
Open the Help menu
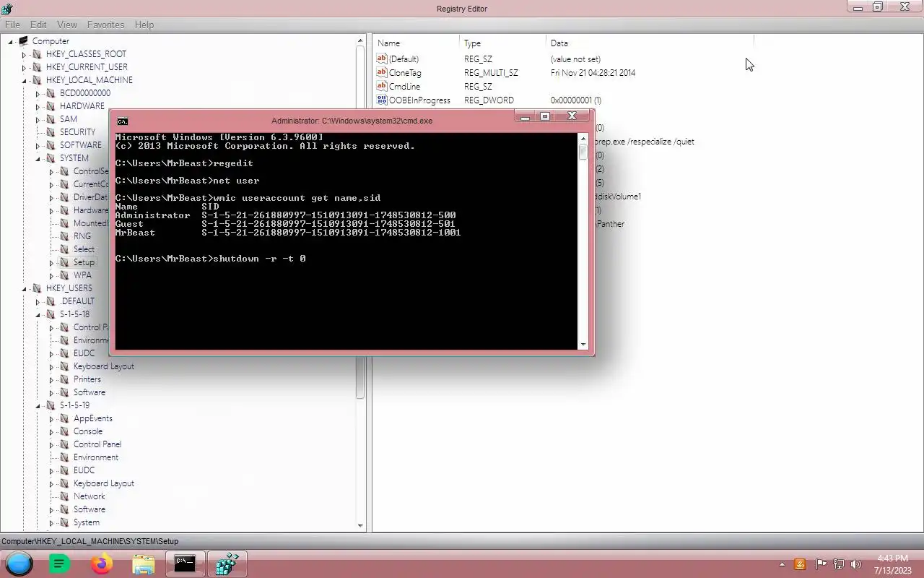click(x=144, y=25)
